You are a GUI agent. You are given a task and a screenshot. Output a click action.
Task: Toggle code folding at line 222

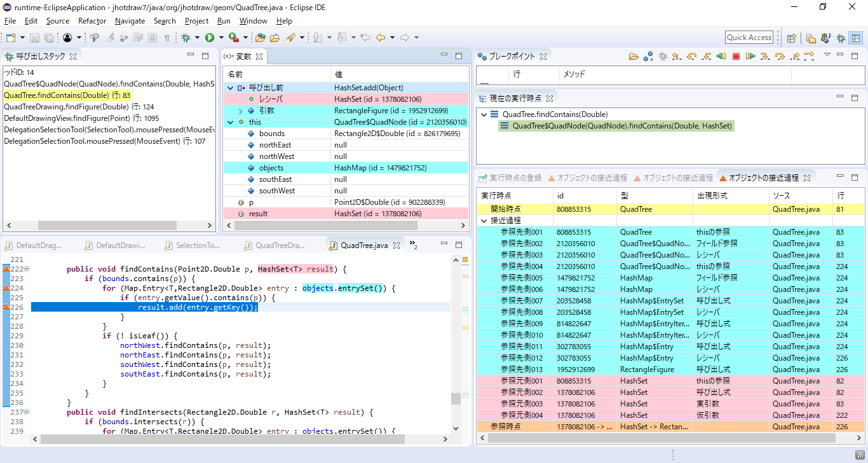point(27,270)
